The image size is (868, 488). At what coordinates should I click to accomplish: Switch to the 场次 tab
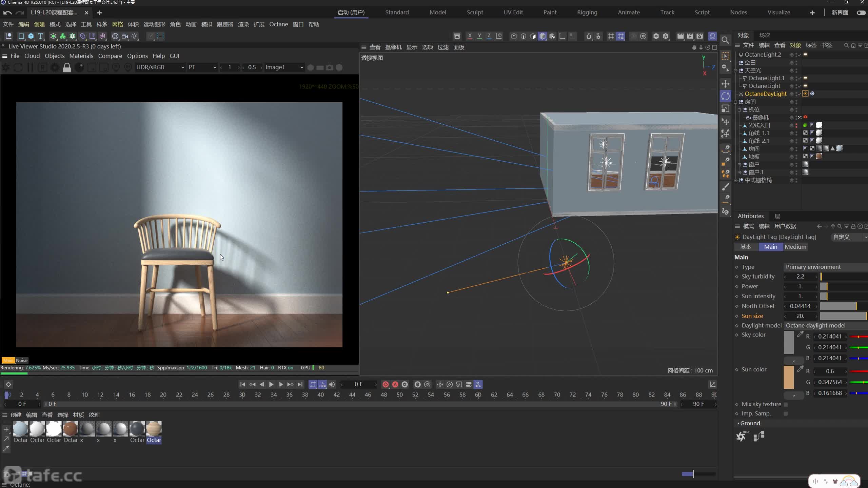(x=765, y=35)
